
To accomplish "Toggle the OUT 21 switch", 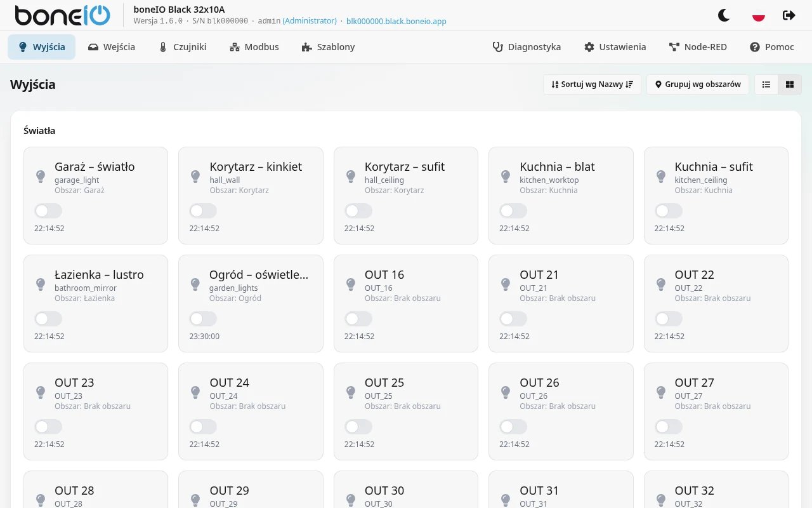I will [513, 319].
